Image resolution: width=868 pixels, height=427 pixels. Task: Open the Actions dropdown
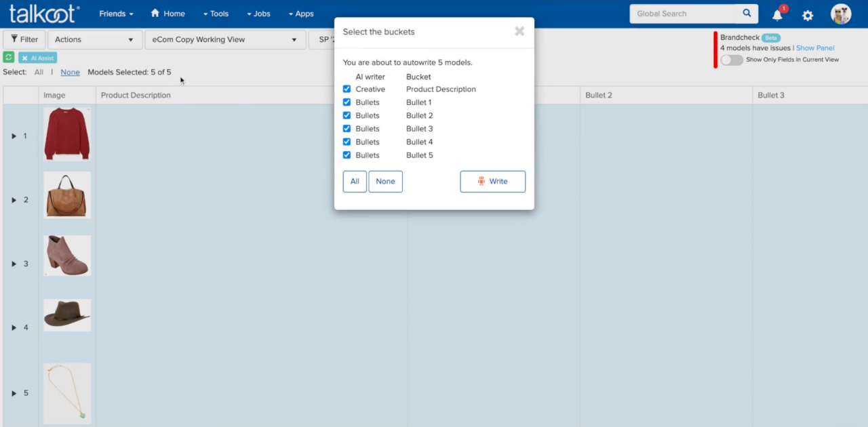(94, 39)
